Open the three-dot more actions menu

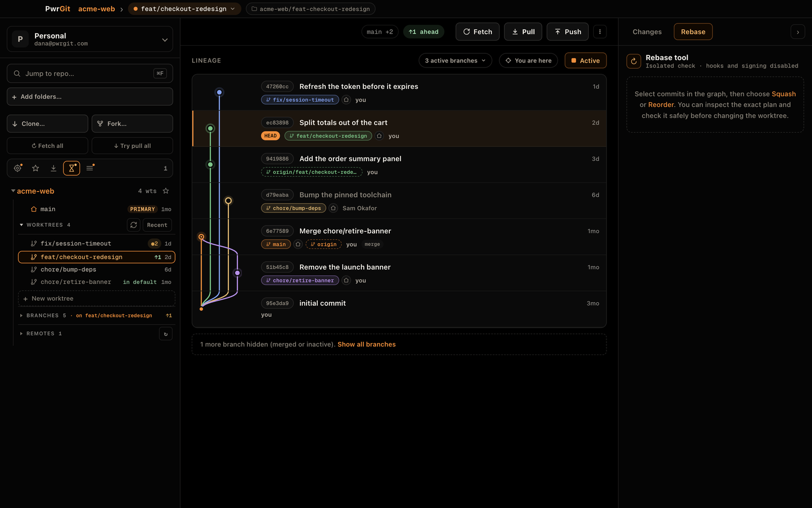click(x=600, y=31)
